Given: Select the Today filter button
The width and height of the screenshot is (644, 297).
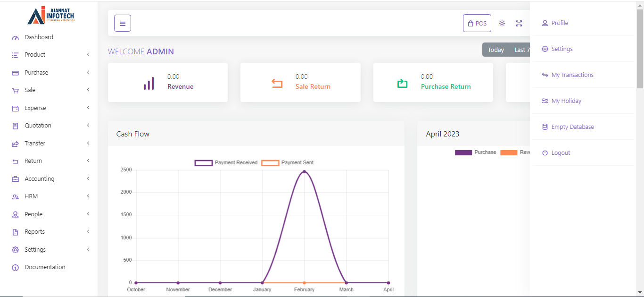Looking at the screenshot, I should [x=495, y=50].
